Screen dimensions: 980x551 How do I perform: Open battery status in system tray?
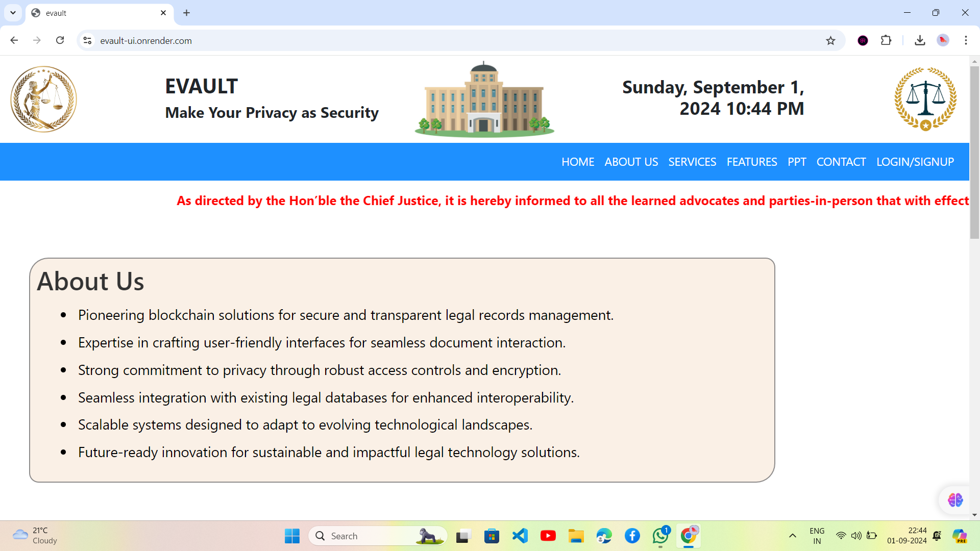(x=872, y=536)
